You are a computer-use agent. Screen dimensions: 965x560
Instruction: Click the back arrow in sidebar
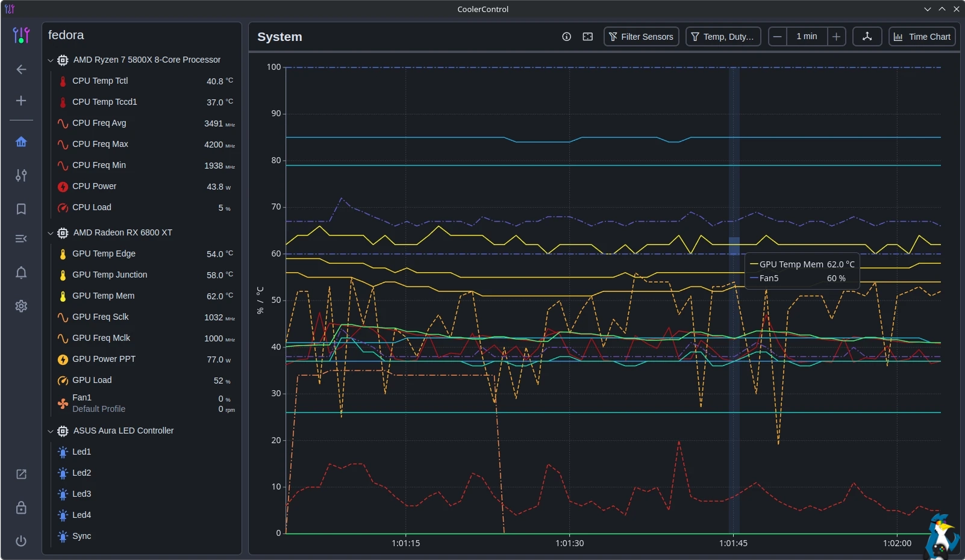coord(21,69)
